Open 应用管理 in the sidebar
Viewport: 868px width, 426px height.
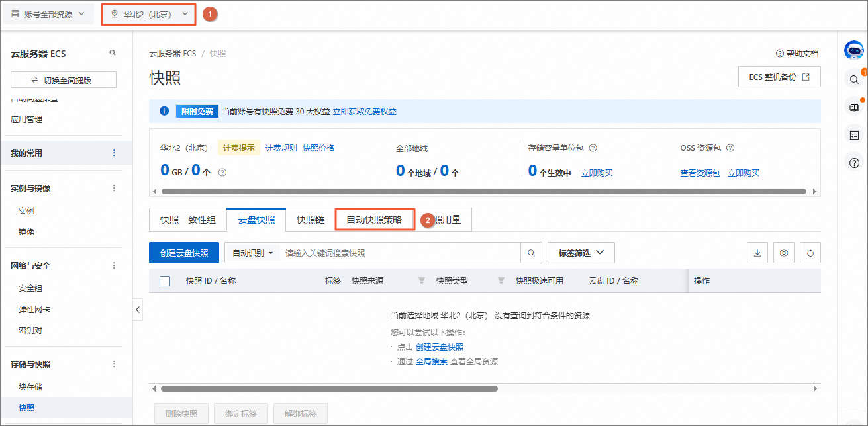pos(26,120)
